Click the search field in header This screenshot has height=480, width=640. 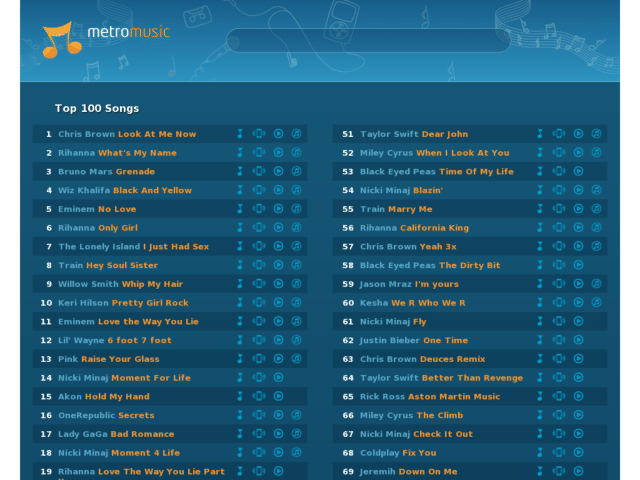(x=368, y=40)
